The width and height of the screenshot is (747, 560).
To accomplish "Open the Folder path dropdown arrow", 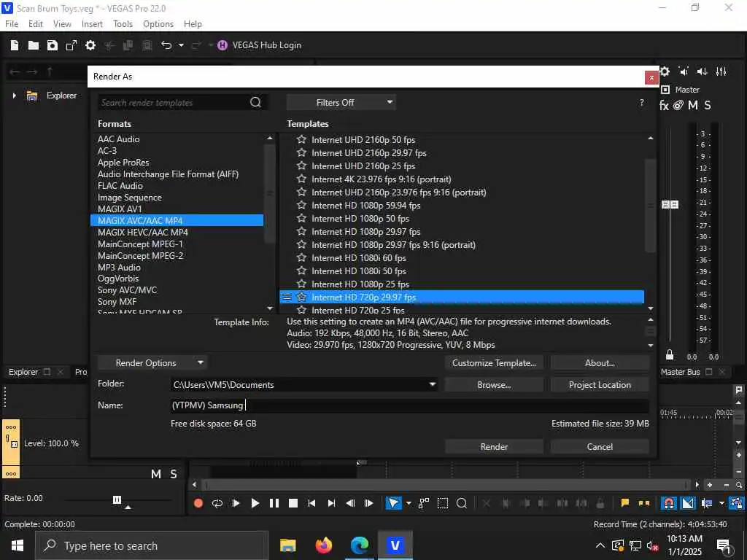I will pos(432,384).
